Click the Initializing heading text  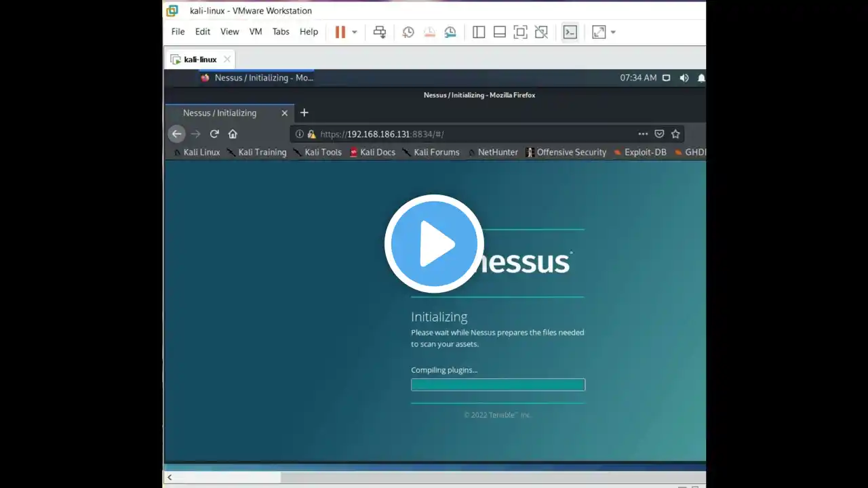[439, 317]
